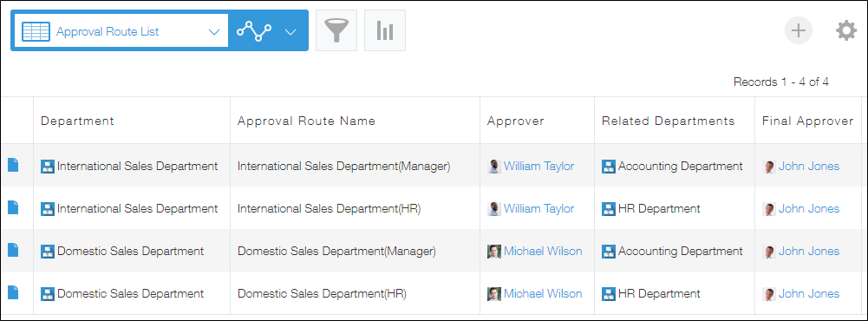Open William Taylor link in International Sales Department(HR) row
The height and width of the screenshot is (321, 868).
coord(538,208)
